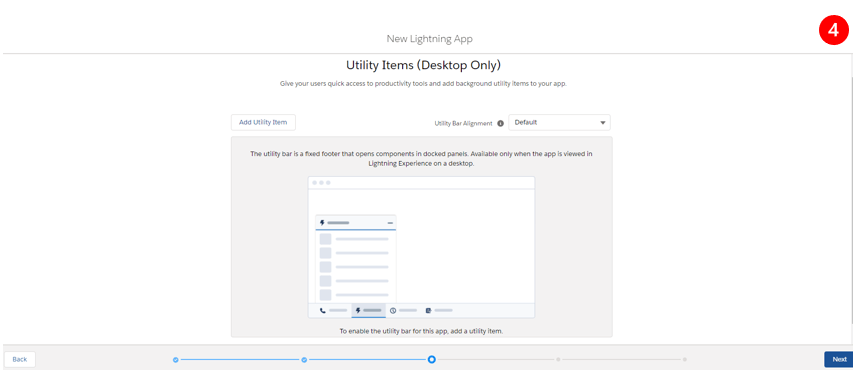Click the Utility Items (Desktop Only) heading

tap(423, 65)
